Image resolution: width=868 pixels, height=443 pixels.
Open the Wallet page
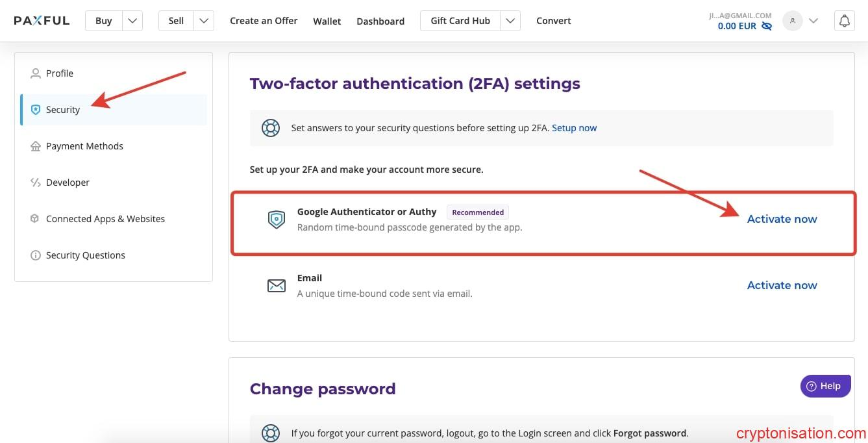[x=327, y=21]
